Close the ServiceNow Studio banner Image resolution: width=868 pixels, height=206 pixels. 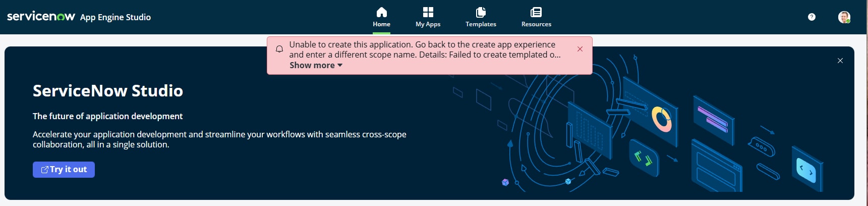pyautogui.click(x=840, y=61)
